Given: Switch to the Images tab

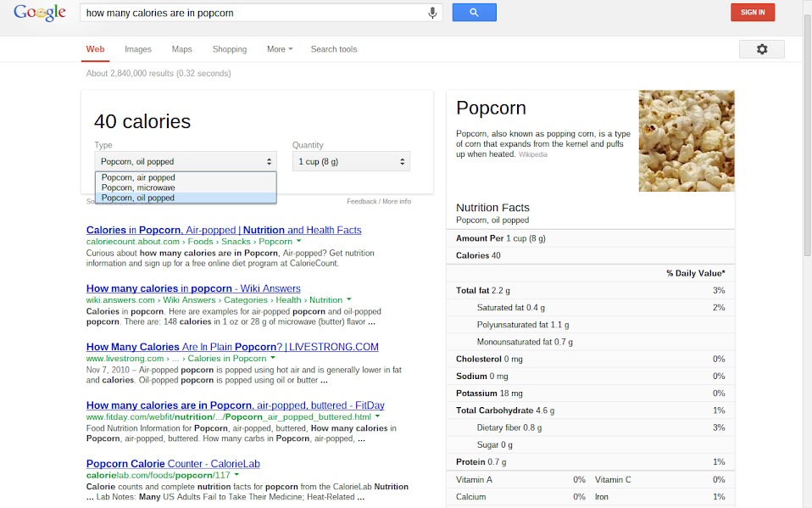Looking at the screenshot, I should [x=138, y=49].
